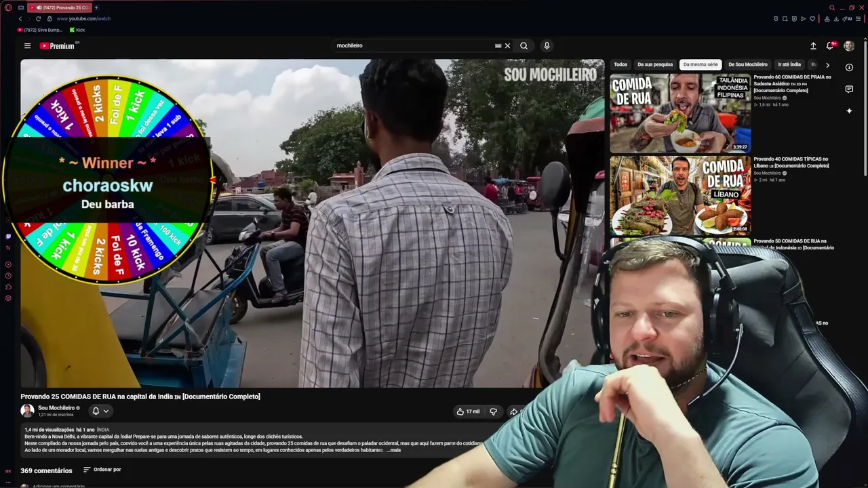This screenshot has height=488, width=868.
Task: Reload the current page
Action: (x=38, y=18)
